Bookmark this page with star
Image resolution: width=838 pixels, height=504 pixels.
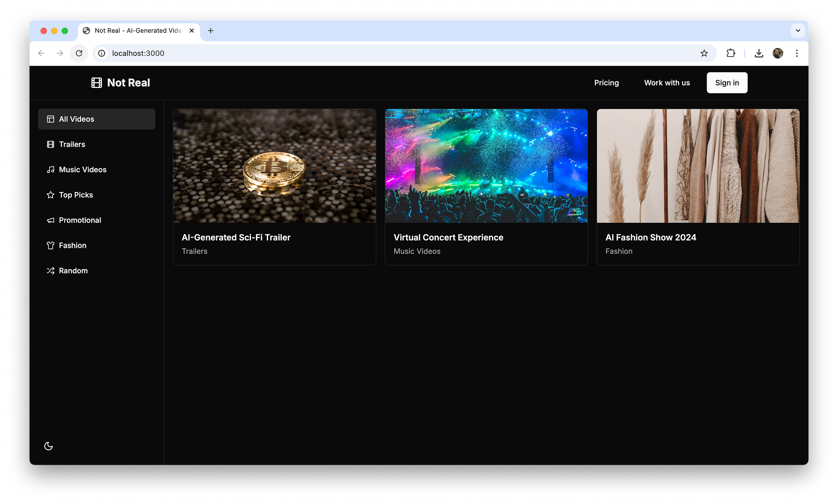click(704, 53)
